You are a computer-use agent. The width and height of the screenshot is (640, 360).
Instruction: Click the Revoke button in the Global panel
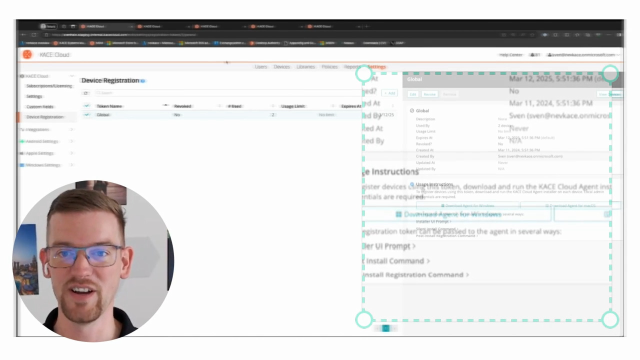click(x=429, y=94)
